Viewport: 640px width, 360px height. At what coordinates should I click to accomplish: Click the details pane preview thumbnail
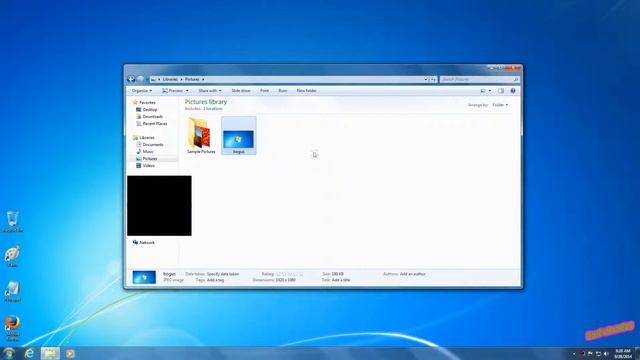click(144, 277)
